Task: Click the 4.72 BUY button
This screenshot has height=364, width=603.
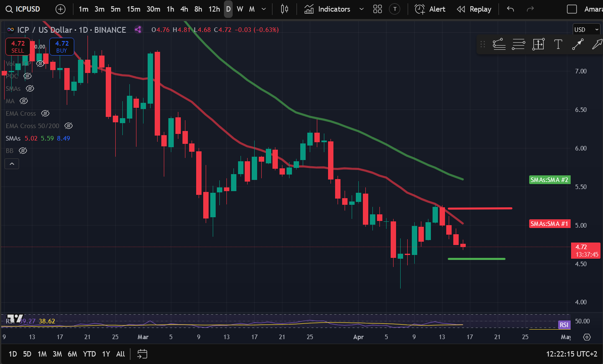Action: coord(62,46)
